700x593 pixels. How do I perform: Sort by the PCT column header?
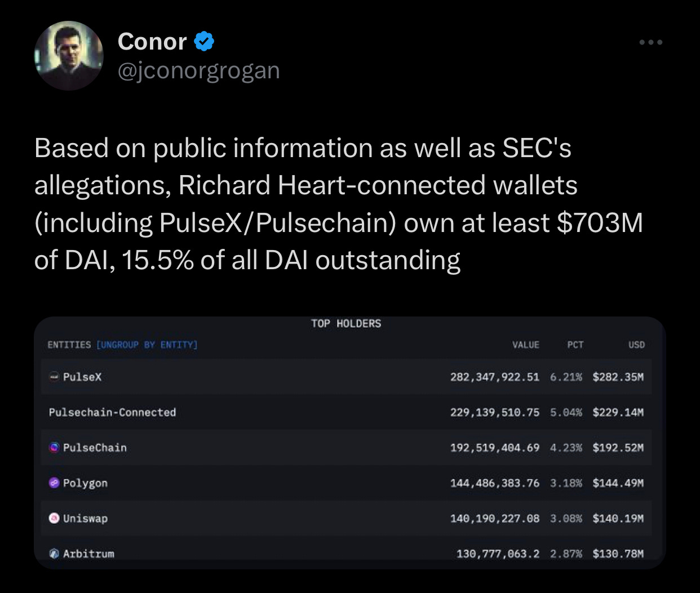coord(575,345)
